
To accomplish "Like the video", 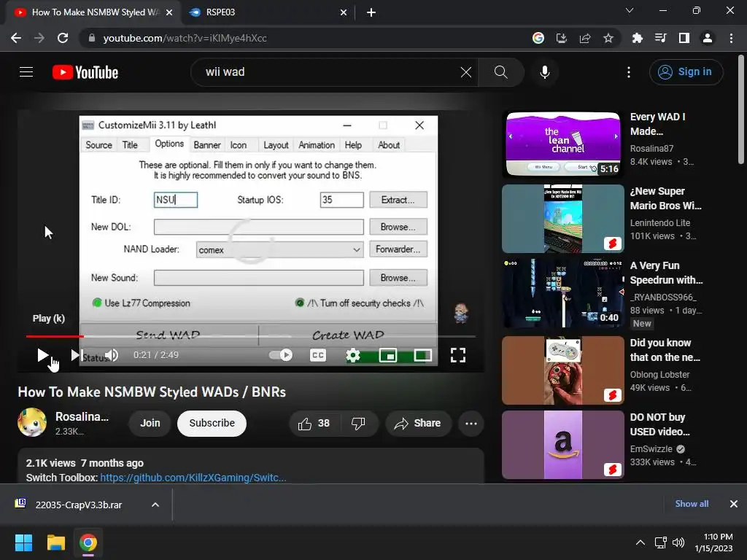I will [x=314, y=424].
